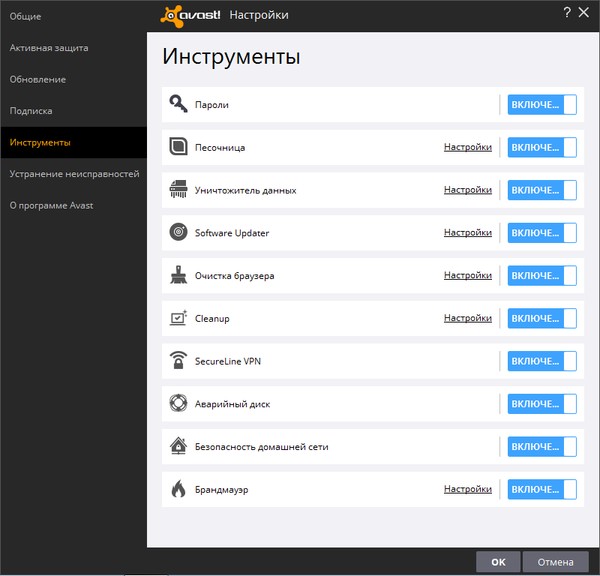Click the lifebuoy icon for Аварийный диск
600x576 pixels.
click(178, 404)
